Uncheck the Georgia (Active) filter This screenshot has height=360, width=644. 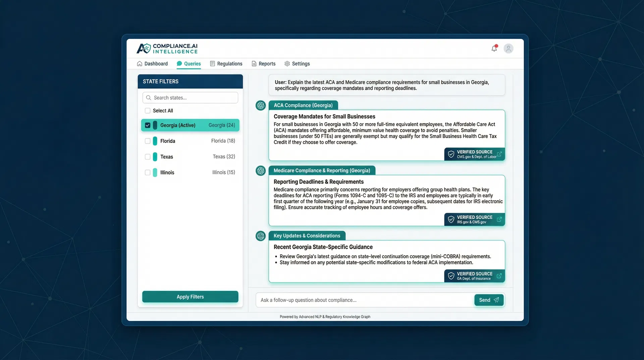coord(148,125)
